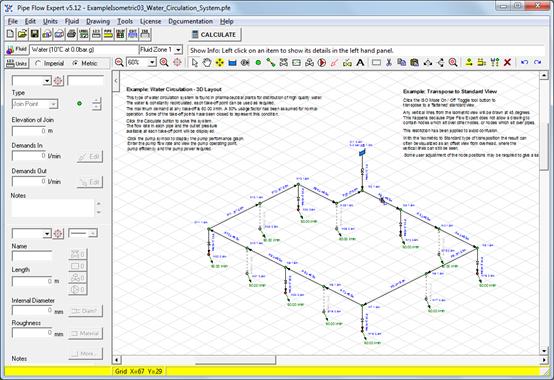554x380 pixels.
Task: Click the Undo arrow icon
Action: [525, 63]
